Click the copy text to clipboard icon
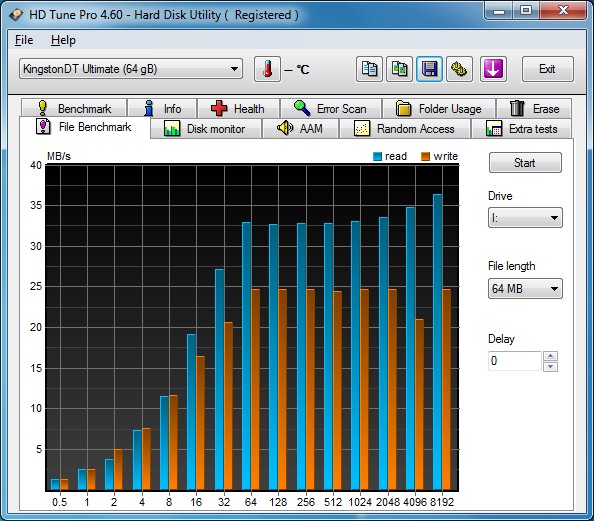The width and height of the screenshot is (594, 521). [x=369, y=69]
